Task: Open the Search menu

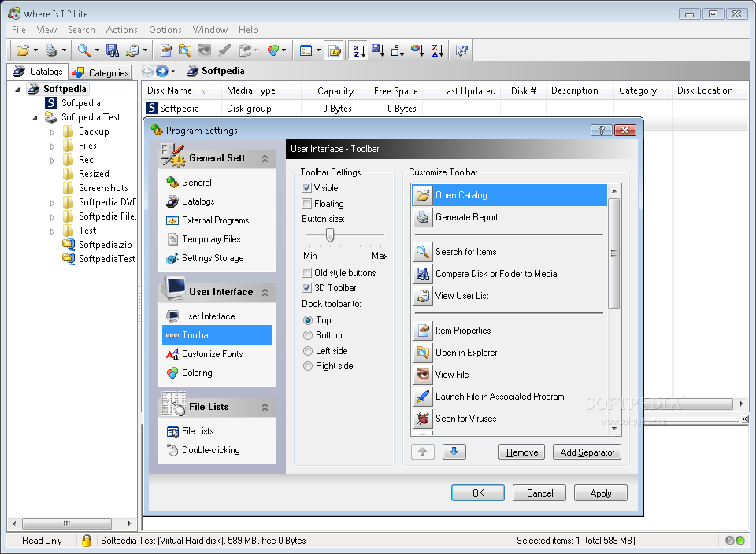Action: pyautogui.click(x=81, y=30)
